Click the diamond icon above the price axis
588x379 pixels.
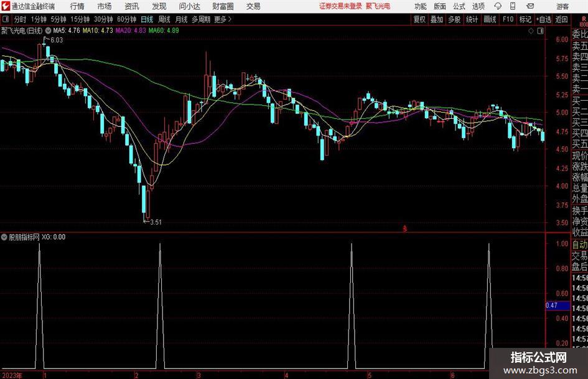(531, 30)
